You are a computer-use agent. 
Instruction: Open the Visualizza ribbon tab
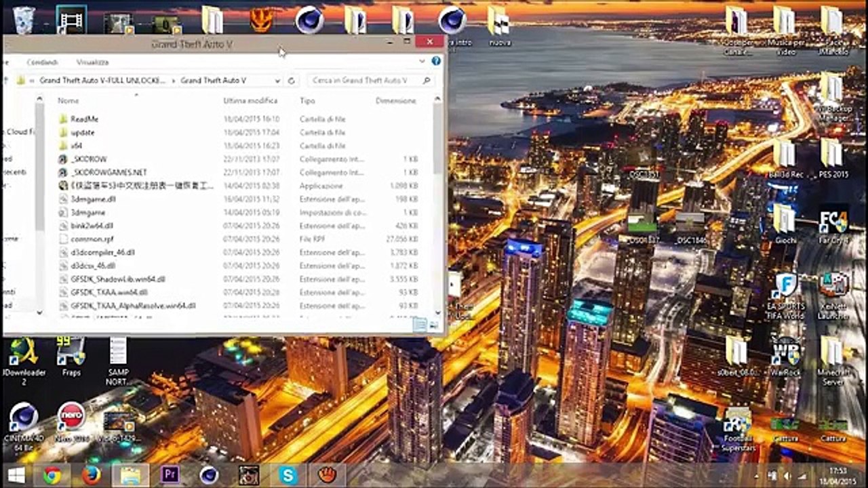coord(92,62)
